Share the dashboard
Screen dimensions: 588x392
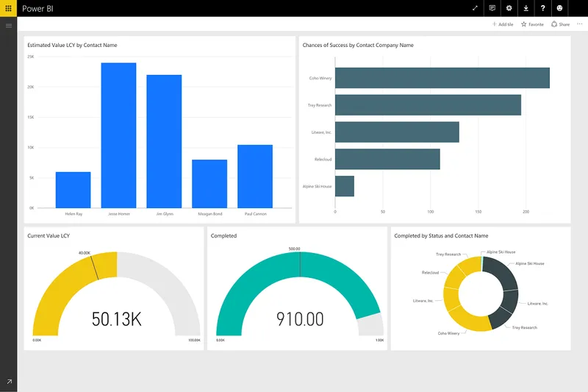point(560,24)
